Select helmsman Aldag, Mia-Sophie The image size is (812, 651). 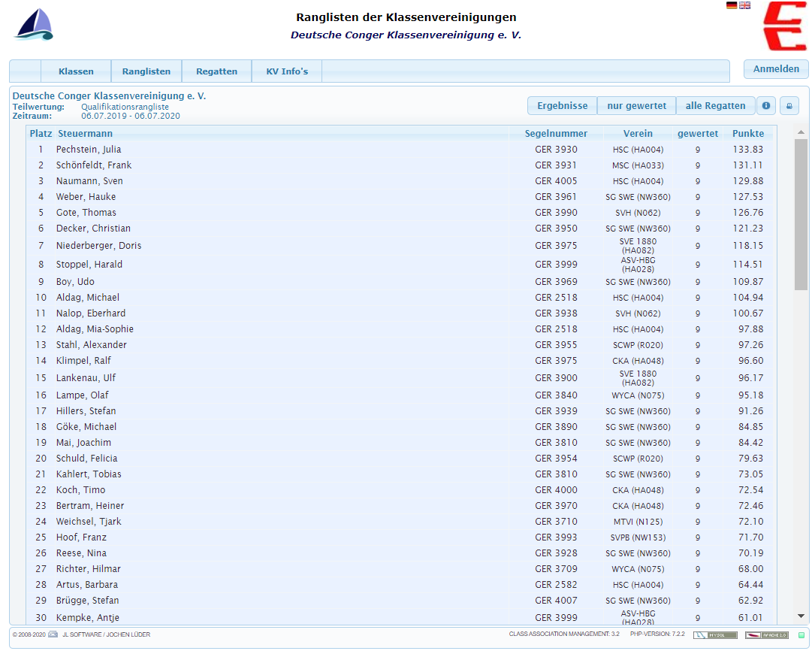tap(95, 329)
